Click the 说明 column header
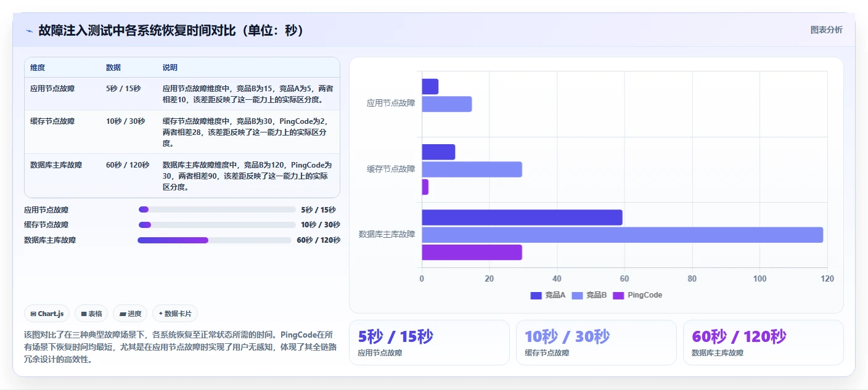The height and width of the screenshot is (390, 868). [170, 68]
